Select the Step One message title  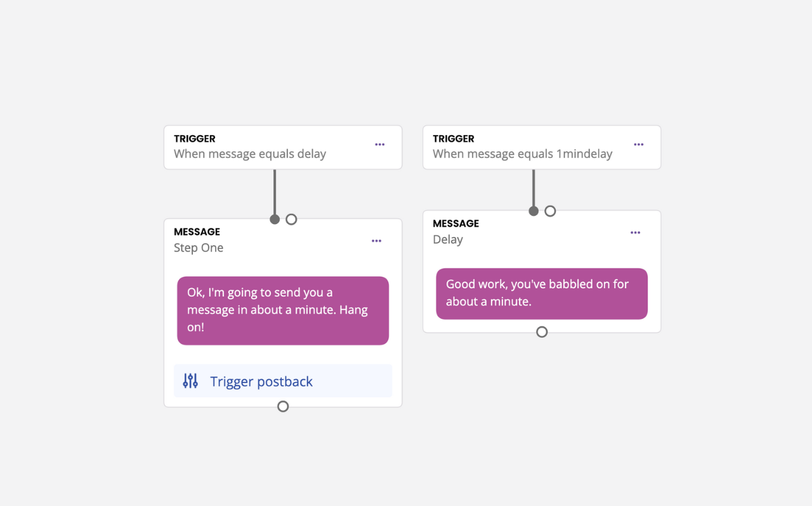pyautogui.click(x=199, y=248)
